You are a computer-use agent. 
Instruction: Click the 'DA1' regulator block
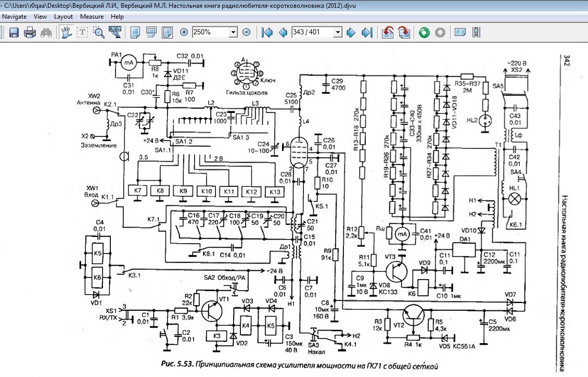464,249
